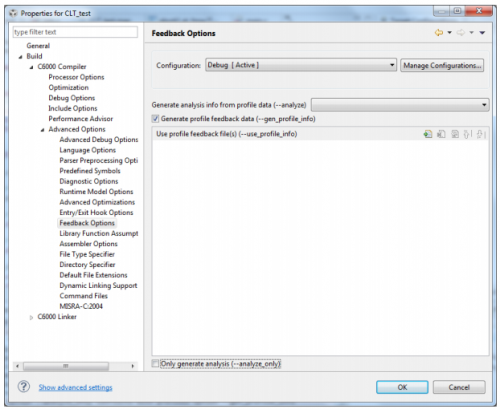The height and width of the screenshot is (409, 500).
Task: Select Optimization in the tree
Action: pyautogui.click(x=69, y=88)
